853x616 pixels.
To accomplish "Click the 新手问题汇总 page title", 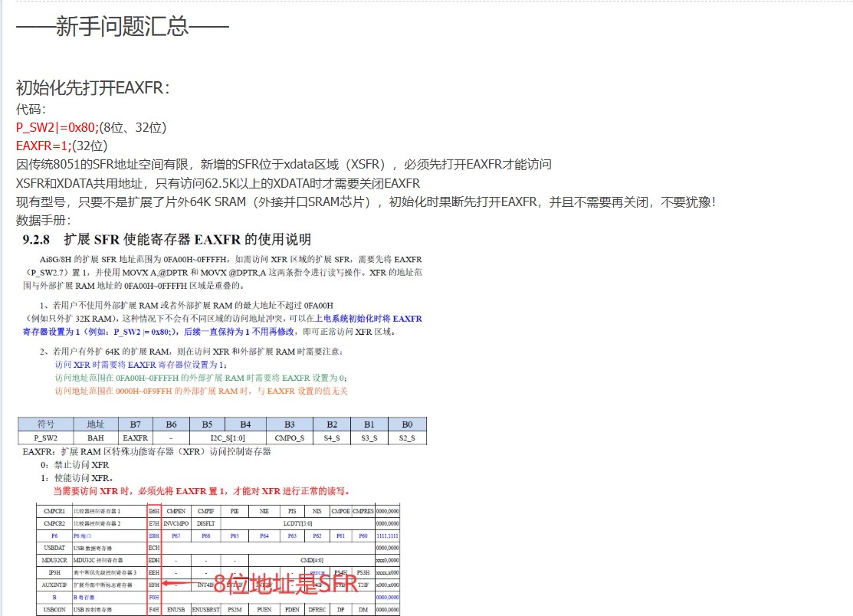I will coord(123,28).
